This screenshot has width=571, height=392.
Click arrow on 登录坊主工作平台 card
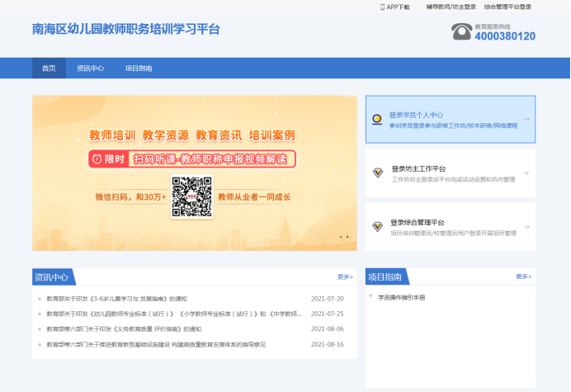pyautogui.click(x=526, y=173)
